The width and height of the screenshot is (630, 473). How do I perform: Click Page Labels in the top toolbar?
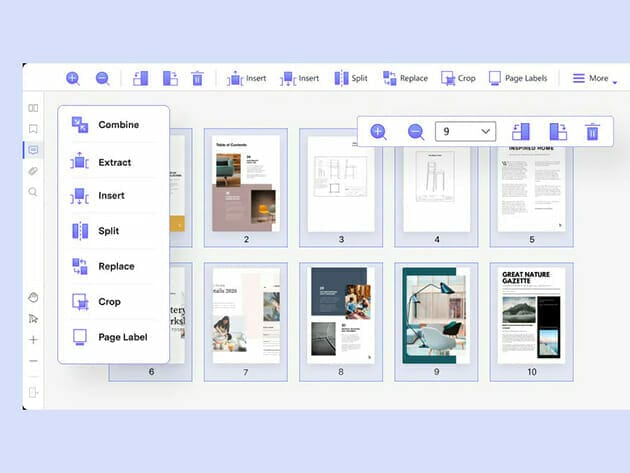tap(518, 78)
